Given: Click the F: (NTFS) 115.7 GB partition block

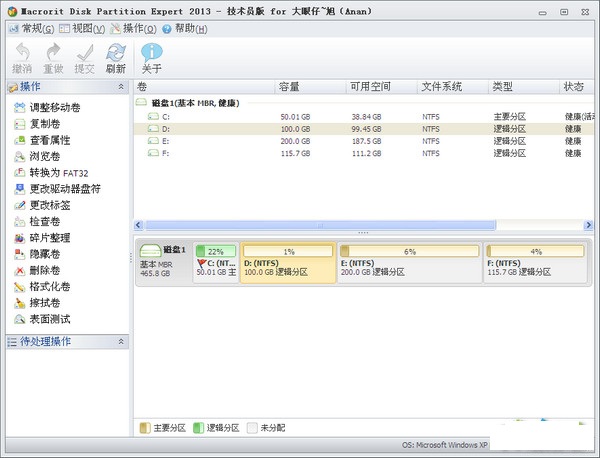Looking at the screenshot, I should point(535,263).
